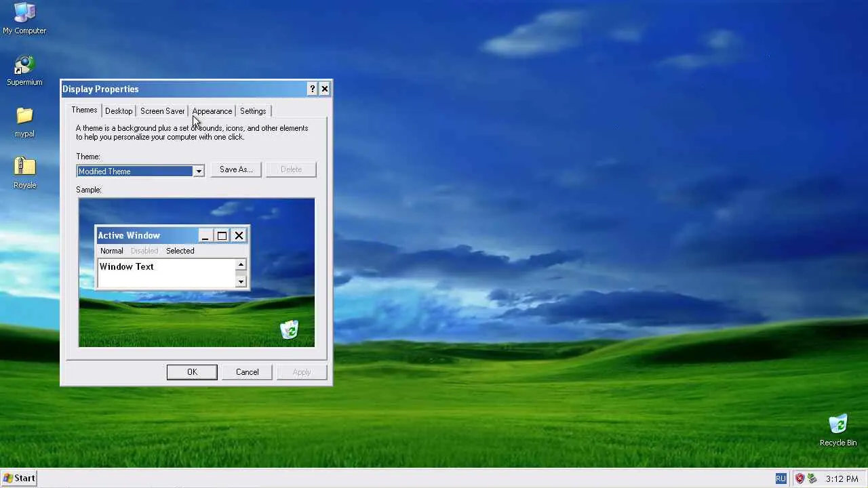Expand the Theme dropdown arrow

point(199,171)
